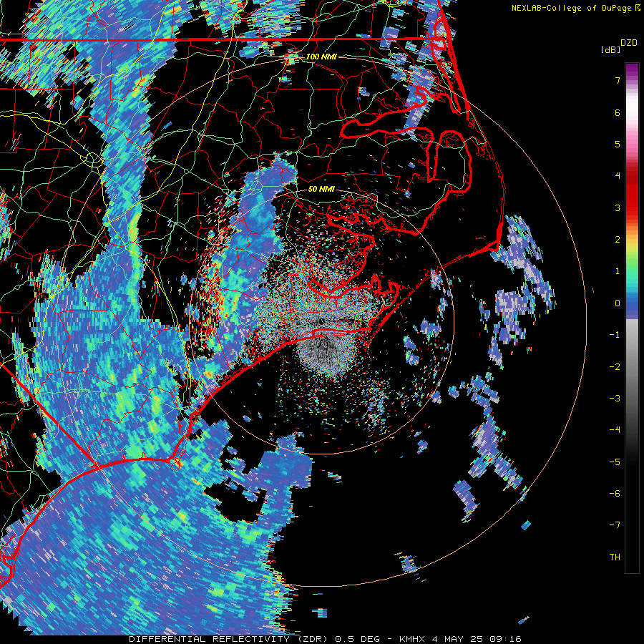644x644 pixels.
Task: Click the 7 value on the colorbar scale
Action: (618, 80)
